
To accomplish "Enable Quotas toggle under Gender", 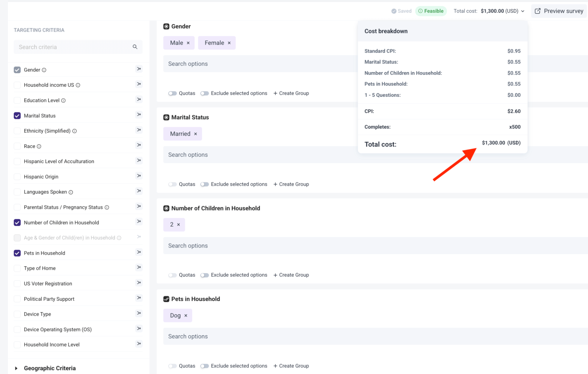I will [172, 93].
